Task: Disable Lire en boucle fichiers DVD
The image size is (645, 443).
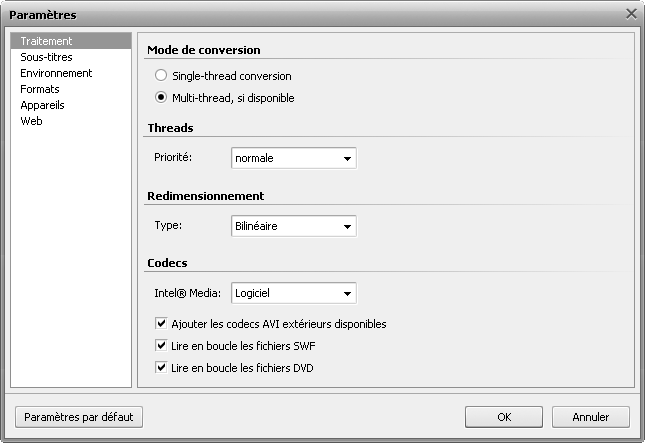Action: tap(161, 367)
